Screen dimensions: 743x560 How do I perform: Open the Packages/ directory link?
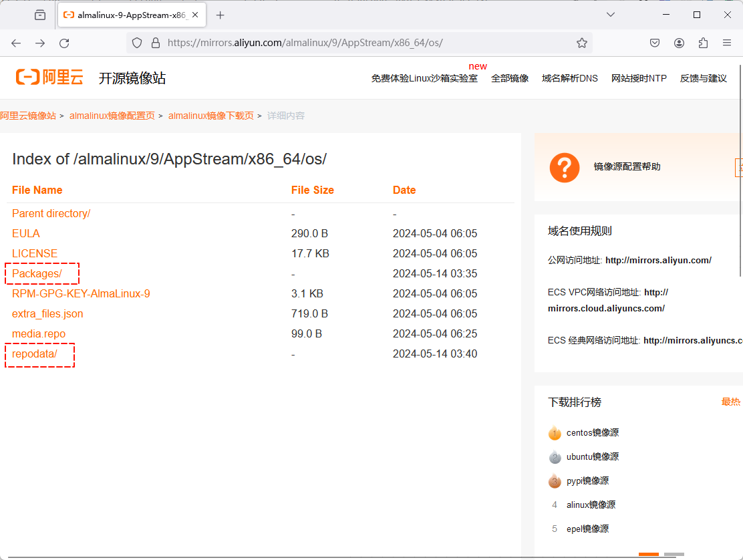(x=37, y=273)
